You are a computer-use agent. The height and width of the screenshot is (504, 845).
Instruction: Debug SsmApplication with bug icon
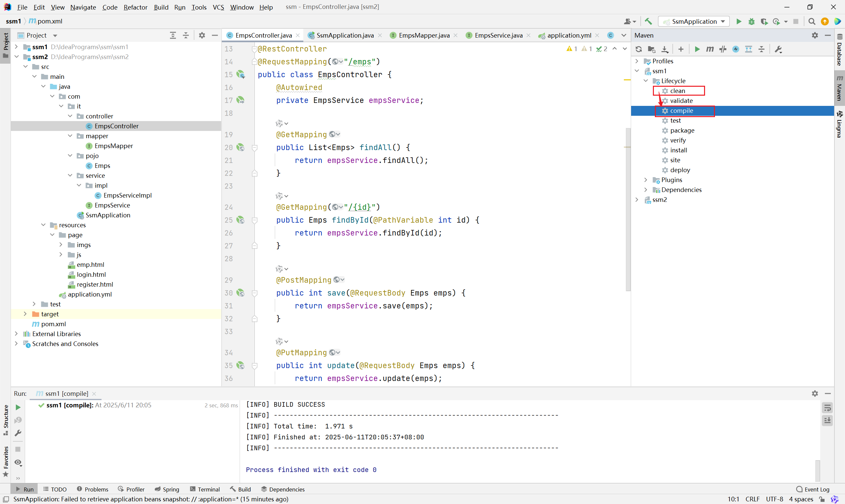(752, 21)
